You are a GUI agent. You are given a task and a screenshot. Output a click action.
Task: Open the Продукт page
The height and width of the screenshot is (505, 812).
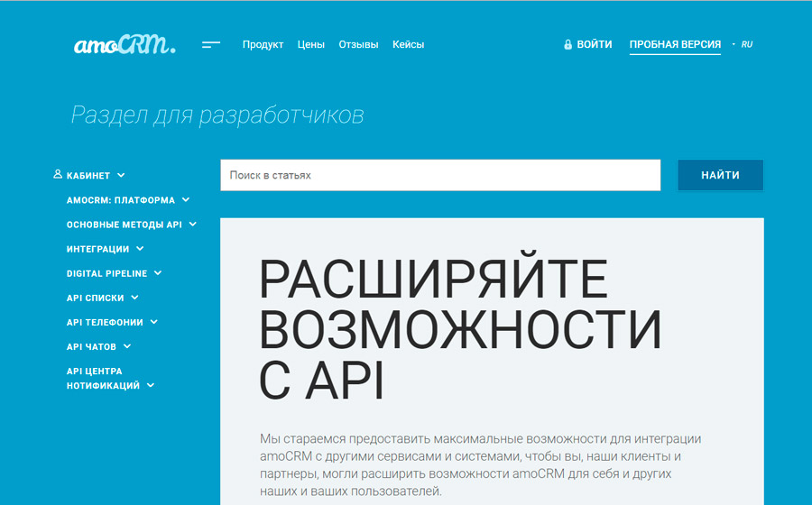tap(263, 44)
